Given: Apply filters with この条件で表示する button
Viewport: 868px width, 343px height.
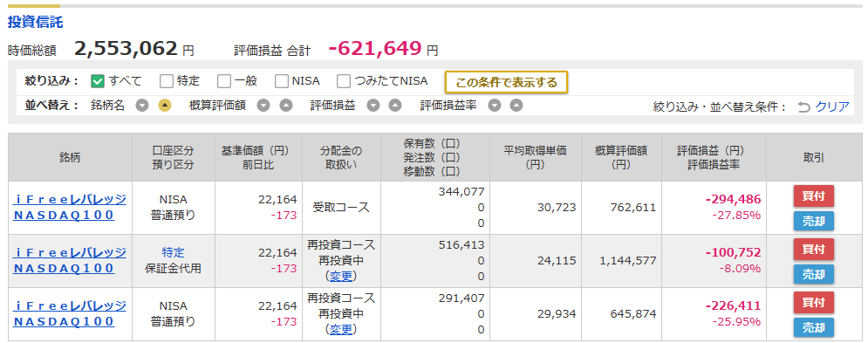Looking at the screenshot, I should (x=506, y=83).
